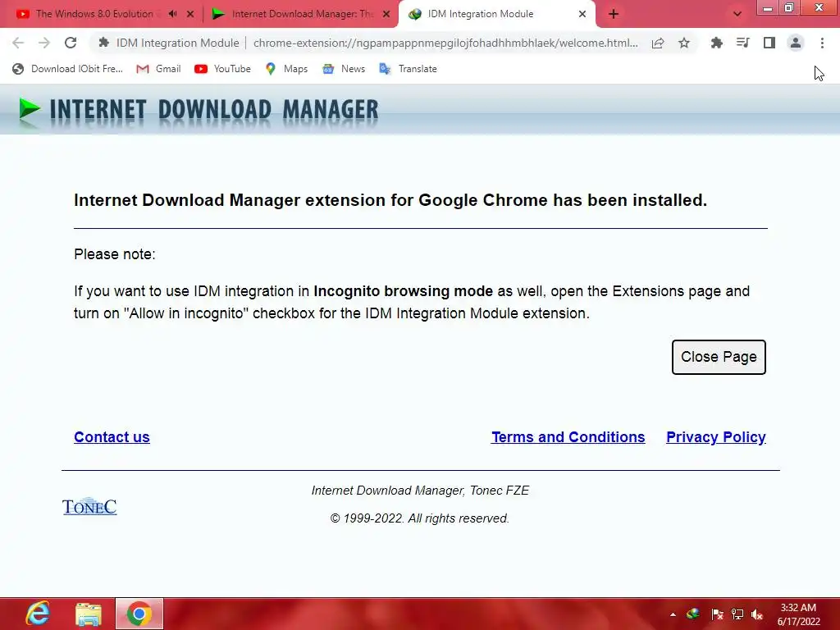Reload the current page

71,43
